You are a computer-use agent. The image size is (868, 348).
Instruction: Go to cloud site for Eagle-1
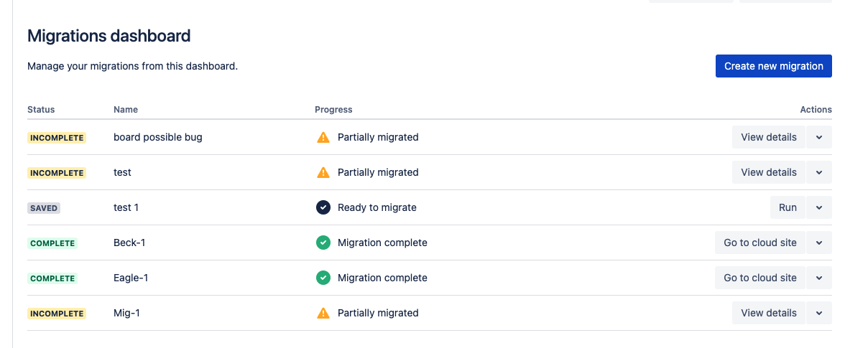tap(759, 278)
